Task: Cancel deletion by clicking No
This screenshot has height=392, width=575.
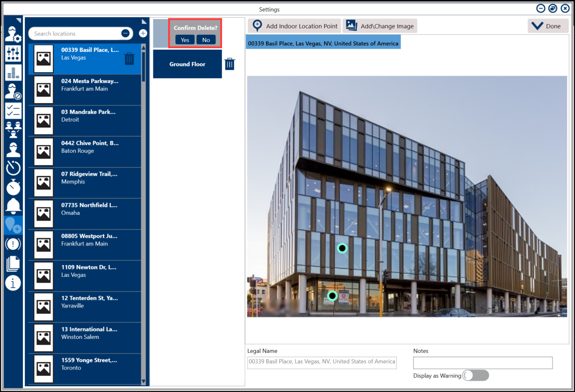Action: tap(206, 40)
